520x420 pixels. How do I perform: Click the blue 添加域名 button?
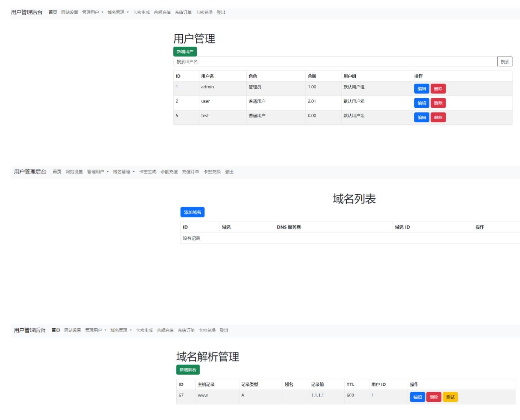pyautogui.click(x=192, y=212)
